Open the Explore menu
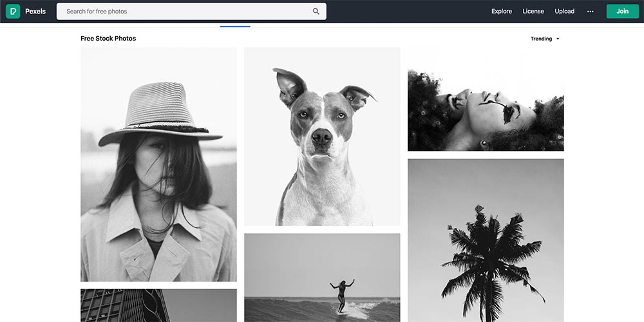The width and height of the screenshot is (644, 322). (x=502, y=12)
